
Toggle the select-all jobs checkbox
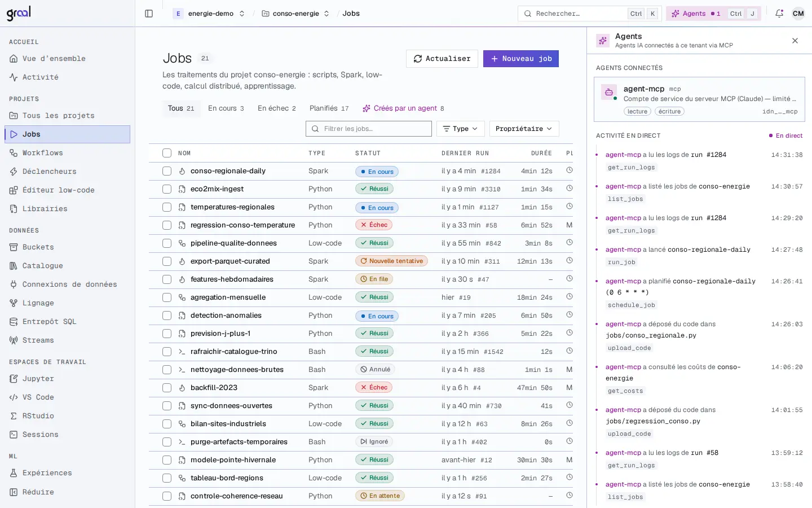click(167, 153)
